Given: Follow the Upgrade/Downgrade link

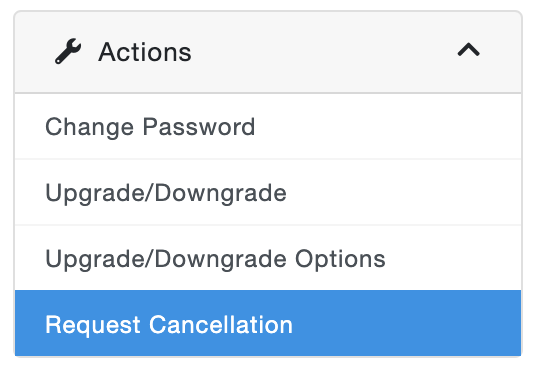Looking at the screenshot, I should coord(166,193).
